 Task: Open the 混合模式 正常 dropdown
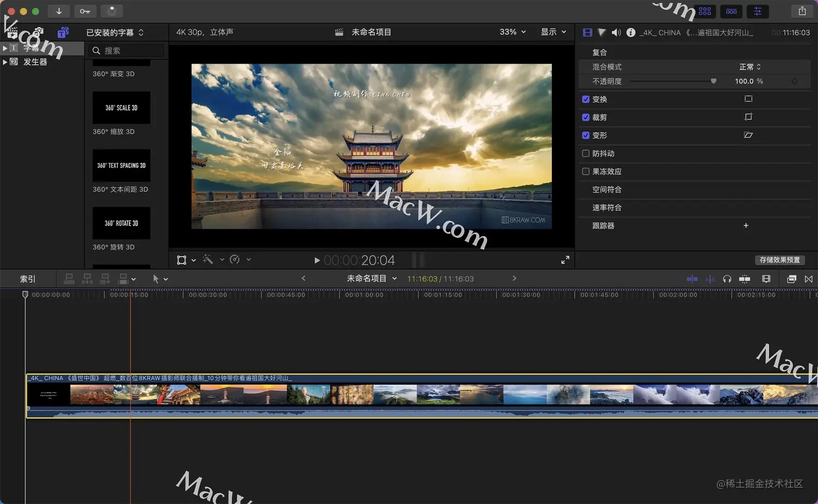click(x=750, y=67)
